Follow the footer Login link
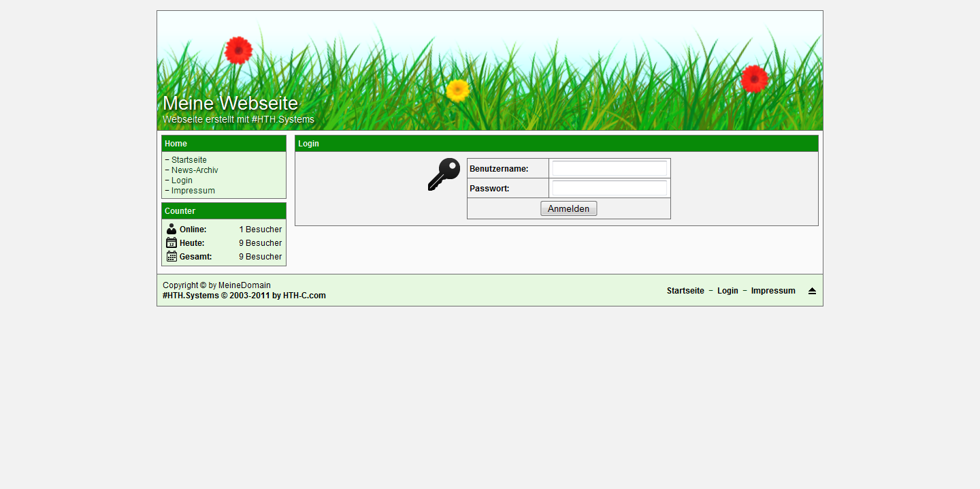 click(728, 291)
